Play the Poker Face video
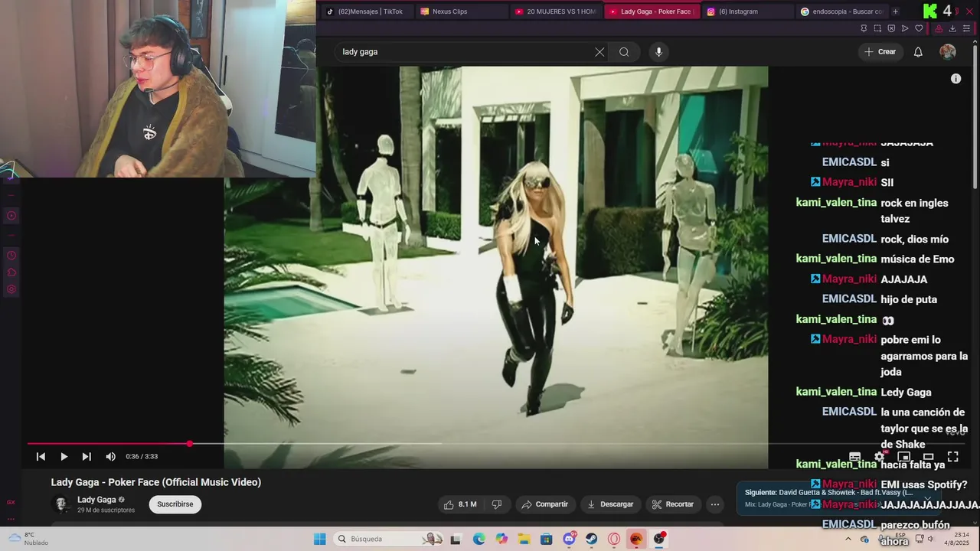Screen dimensions: 980x551 click(x=64, y=456)
